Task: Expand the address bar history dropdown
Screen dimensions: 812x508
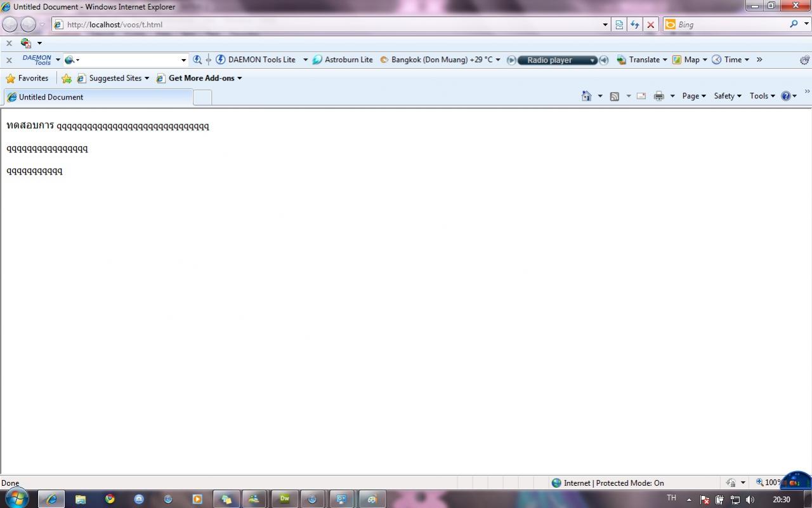Action: point(605,25)
